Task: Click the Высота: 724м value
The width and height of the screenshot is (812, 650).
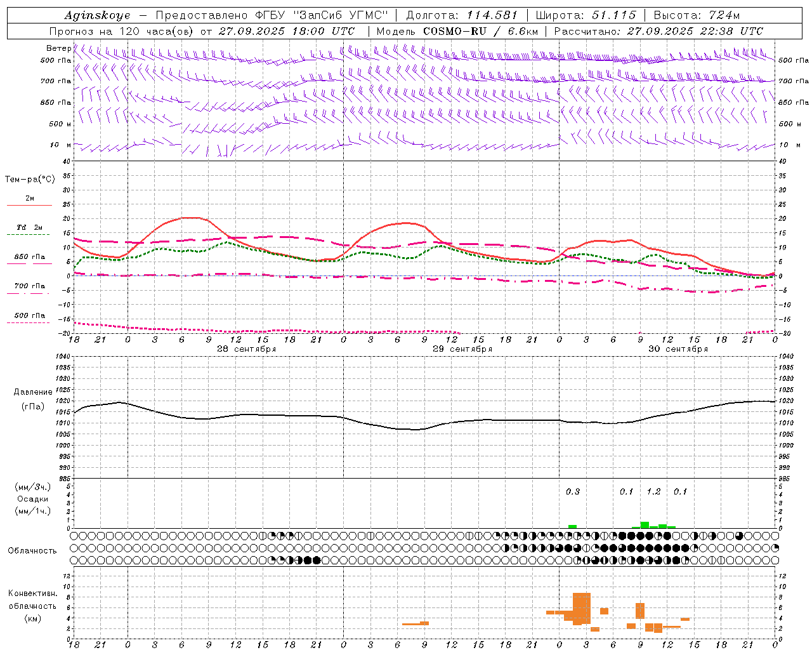Action: (697, 15)
